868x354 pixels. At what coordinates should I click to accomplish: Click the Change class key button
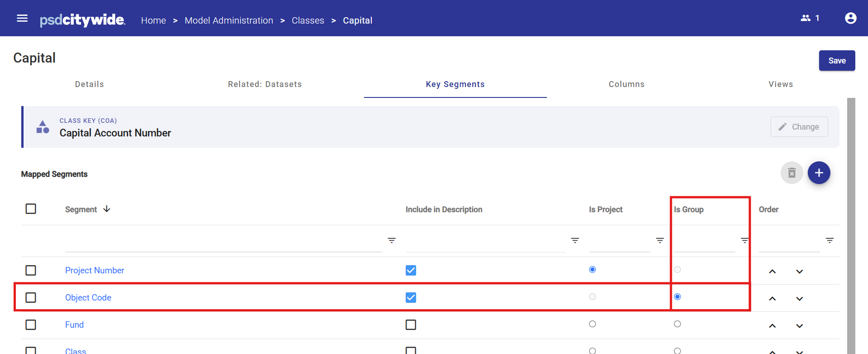coord(799,127)
